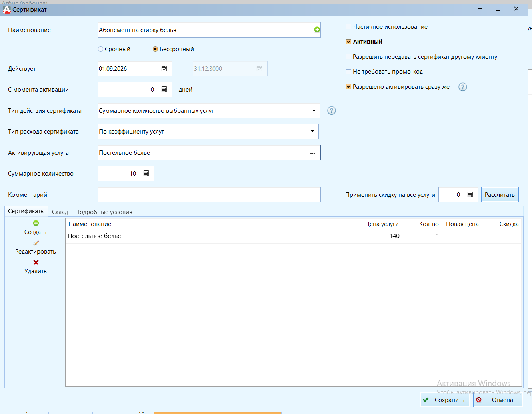The height and width of the screenshot is (414, 532).
Task: Check the Не требовать промо-код box
Action: pos(348,72)
